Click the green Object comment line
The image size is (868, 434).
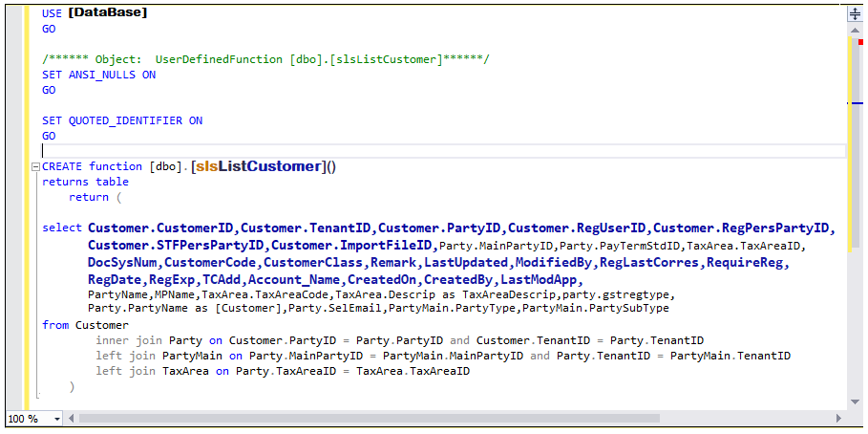[265, 59]
